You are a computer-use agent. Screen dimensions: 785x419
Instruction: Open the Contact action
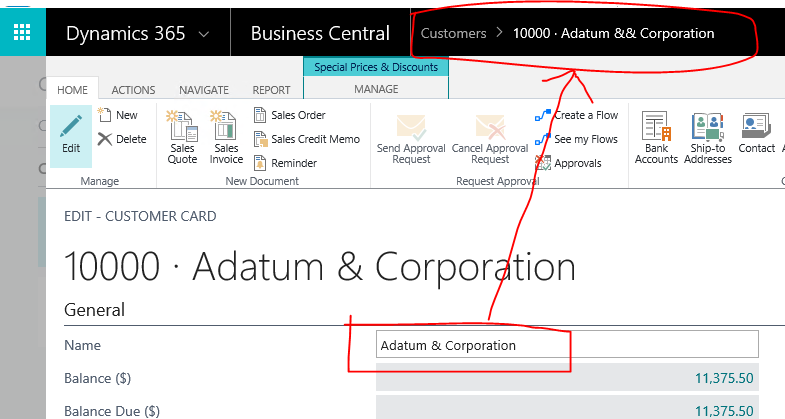coord(756,133)
